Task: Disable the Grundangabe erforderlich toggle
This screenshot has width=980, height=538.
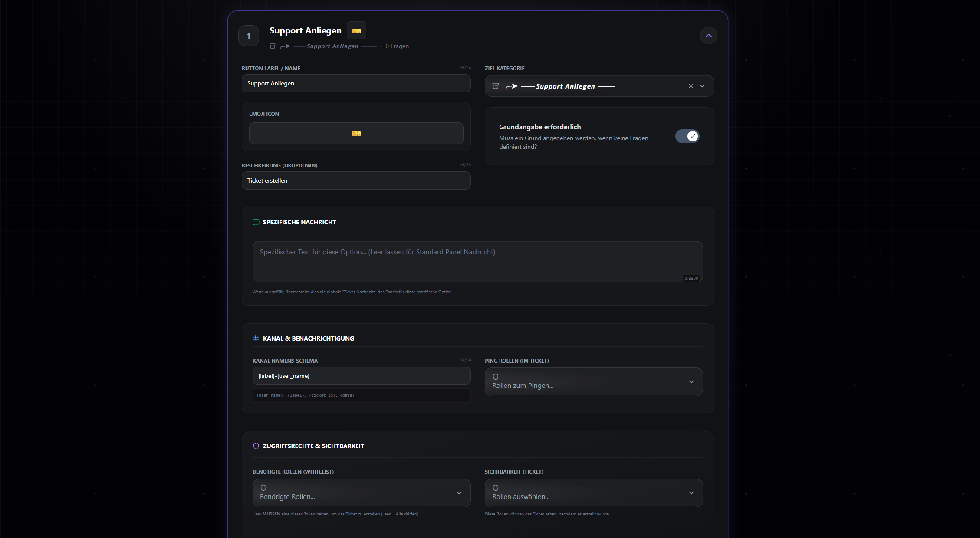Action: coord(687,136)
